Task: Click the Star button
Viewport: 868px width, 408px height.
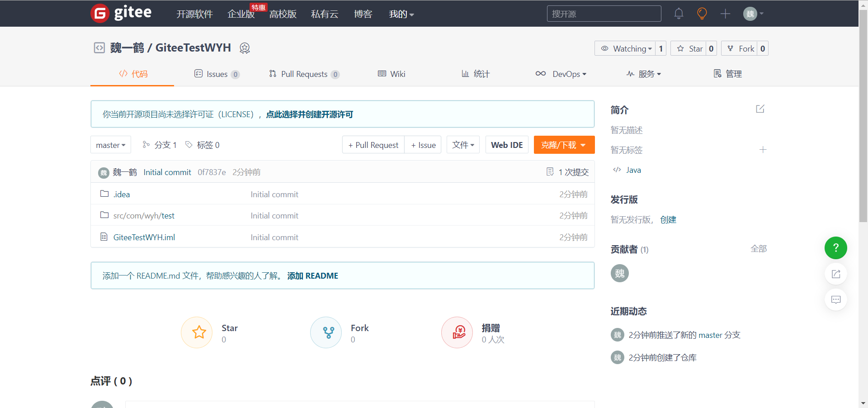Action: 689,48
